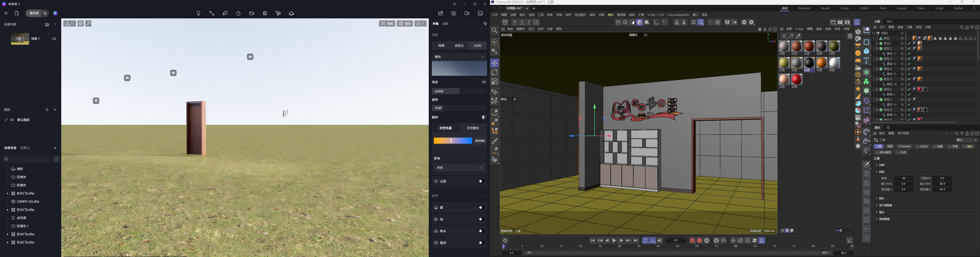Click the brightness 0.500 slider in D5
The height and width of the screenshot is (257, 980).
460,91
